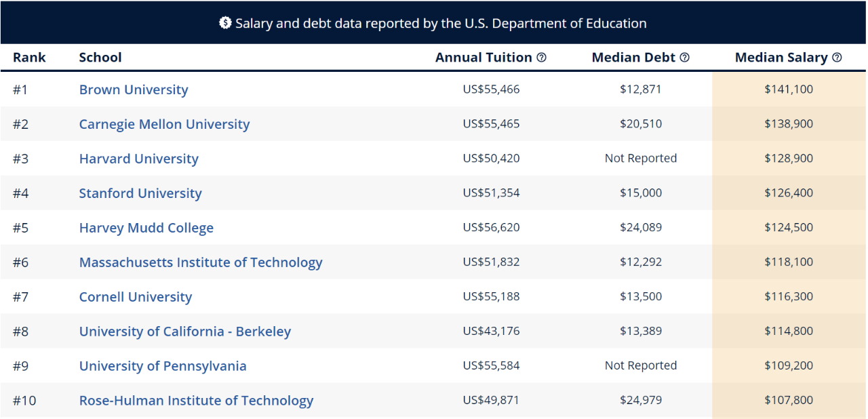The width and height of the screenshot is (868, 419).
Task: Click the Median Debt question-mark icon
Action: tap(684, 58)
